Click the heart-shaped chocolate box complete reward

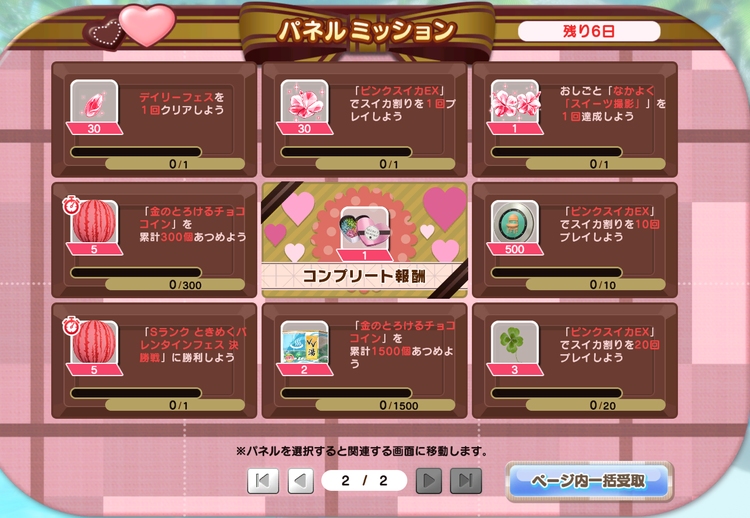click(x=365, y=229)
